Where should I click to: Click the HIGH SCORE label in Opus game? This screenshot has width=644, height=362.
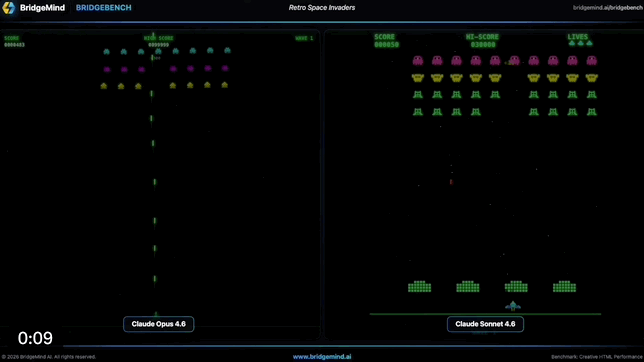(159, 38)
